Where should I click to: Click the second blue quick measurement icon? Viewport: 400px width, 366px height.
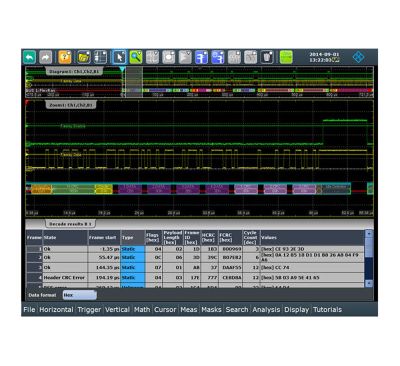pyautogui.click(x=218, y=57)
